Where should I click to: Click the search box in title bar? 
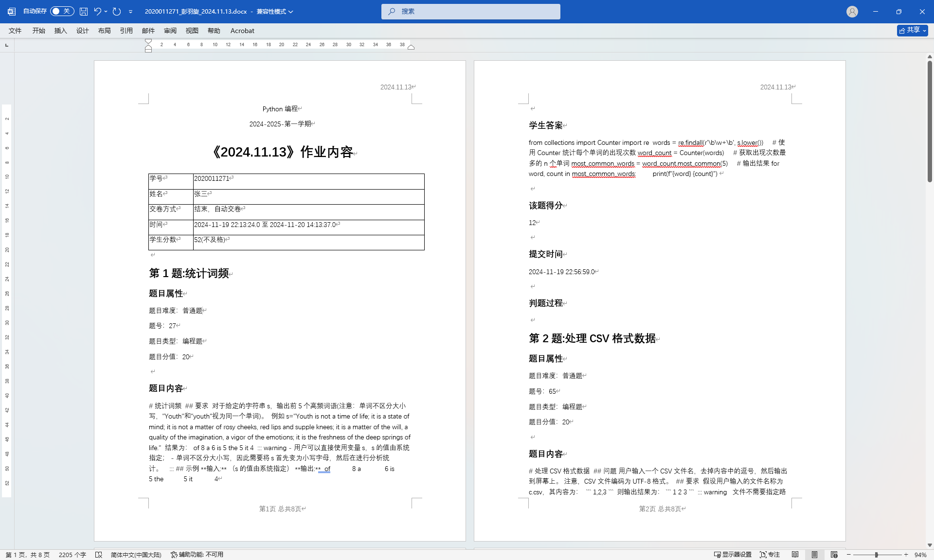pyautogui.click(x=470, y=11)
